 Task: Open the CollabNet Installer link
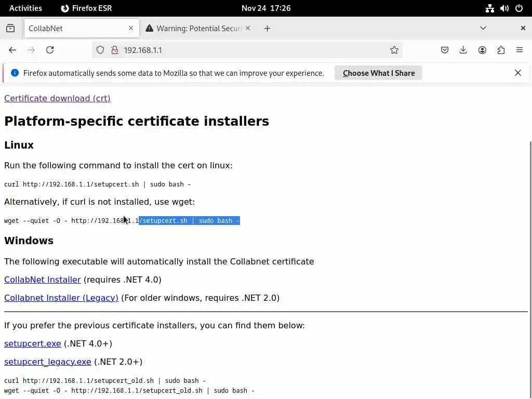tap(43, 280)
